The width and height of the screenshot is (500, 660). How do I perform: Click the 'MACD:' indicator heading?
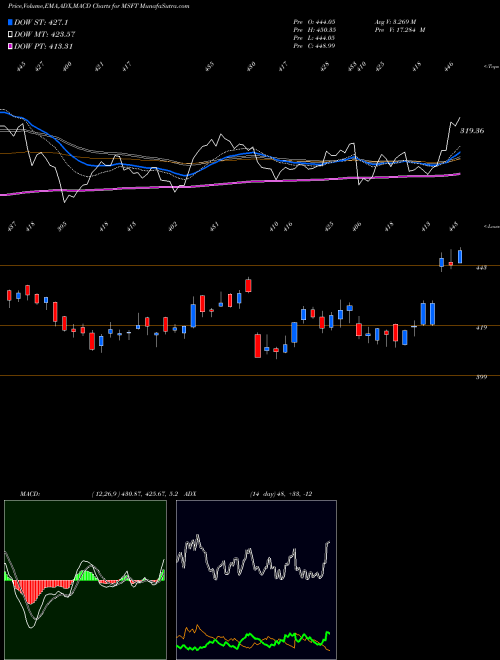29,494
